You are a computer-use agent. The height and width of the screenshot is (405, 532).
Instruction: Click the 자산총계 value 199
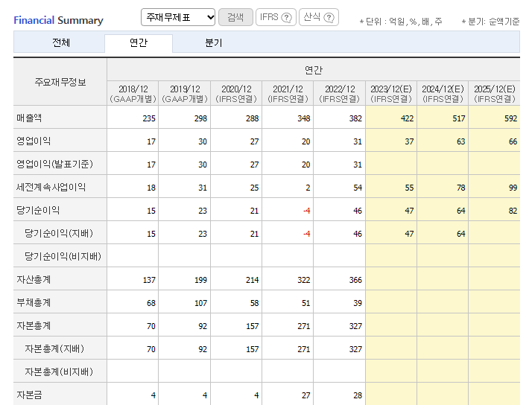click(x=200, y=280)
